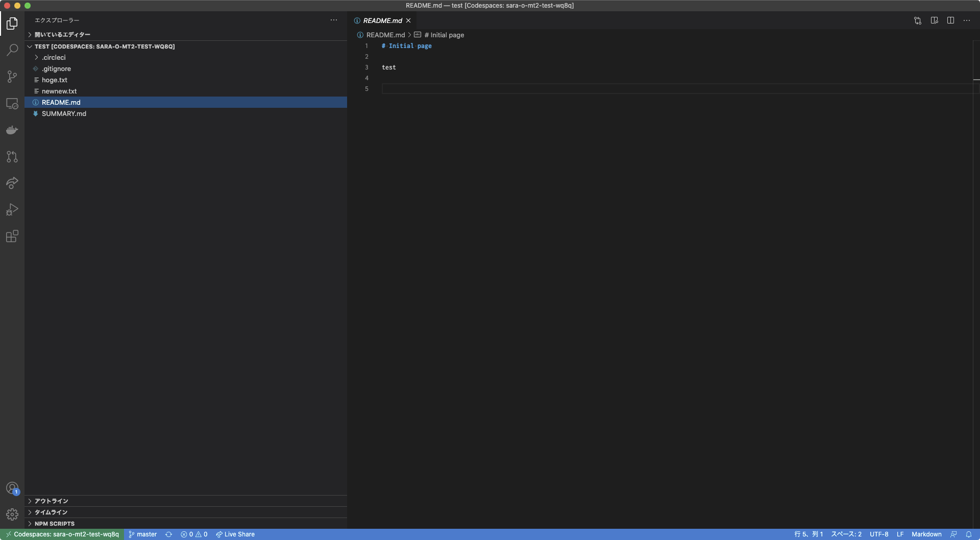The width and height of the screenshot is (980, 540).
Task: Change indentation via スペース: 2
Action: point(846,534)
